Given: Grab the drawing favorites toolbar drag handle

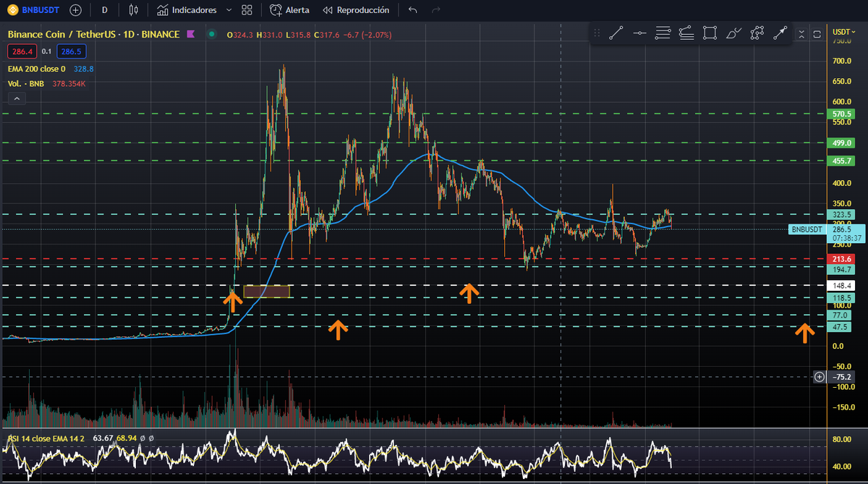Looking at the screenshot, I should pos(597,33).
